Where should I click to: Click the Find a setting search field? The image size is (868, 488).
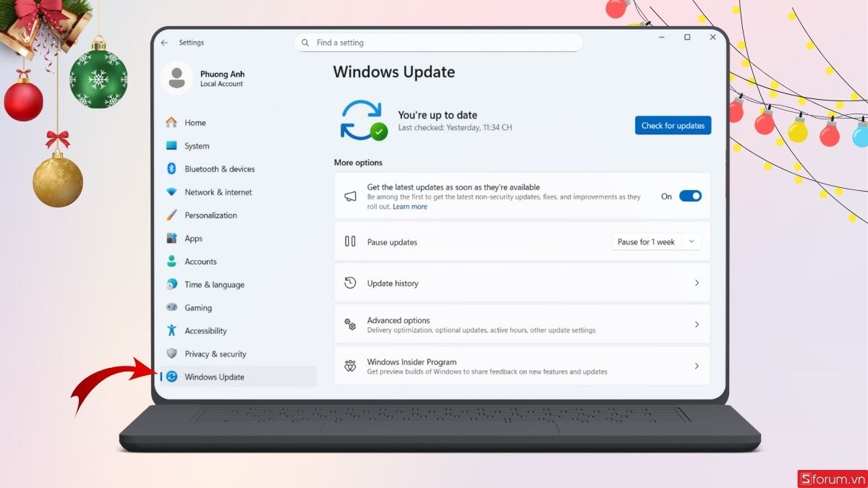(439, 42)
